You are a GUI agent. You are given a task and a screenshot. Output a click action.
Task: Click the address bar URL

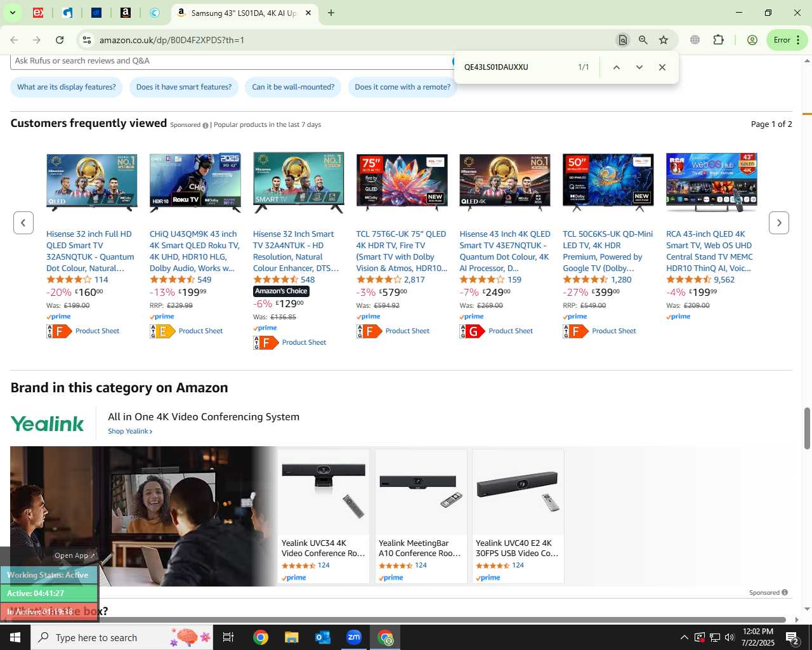[x=172, y=40]
